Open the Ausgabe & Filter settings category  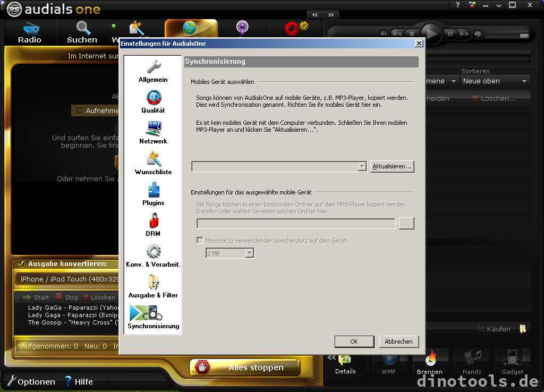[153, 286]
